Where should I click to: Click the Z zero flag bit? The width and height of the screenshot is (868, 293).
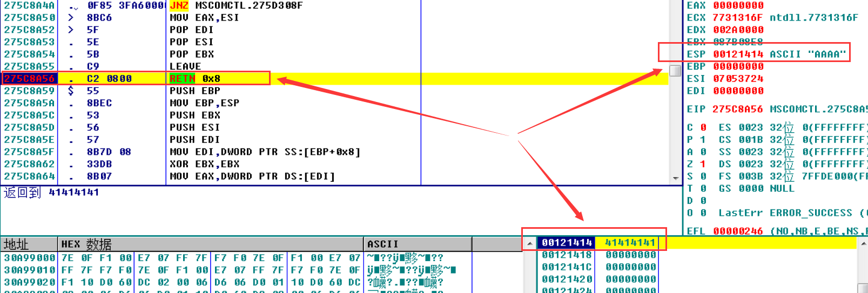[x=703, y=164]
